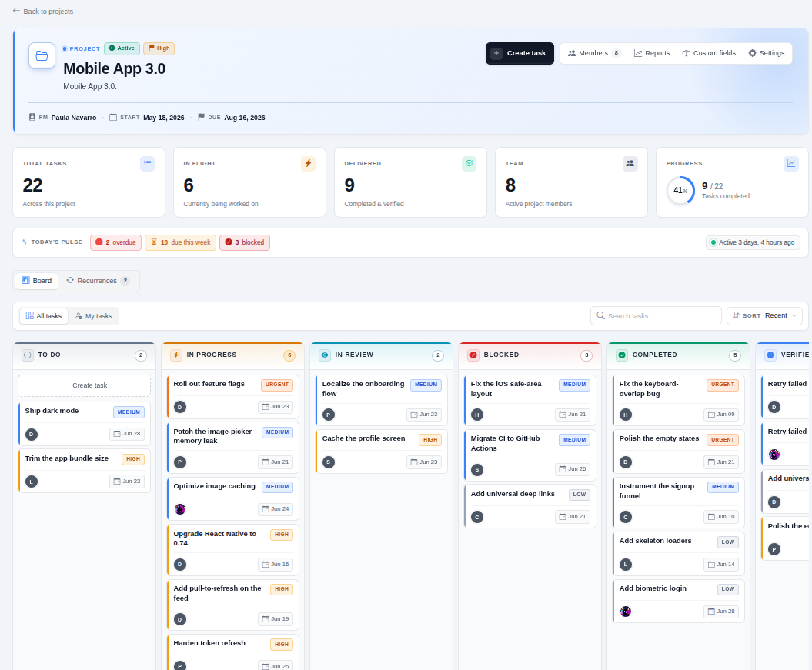812x670 pixels.
Task: Switch to the Recurrences tab
Action: click(x=98, y=281)
